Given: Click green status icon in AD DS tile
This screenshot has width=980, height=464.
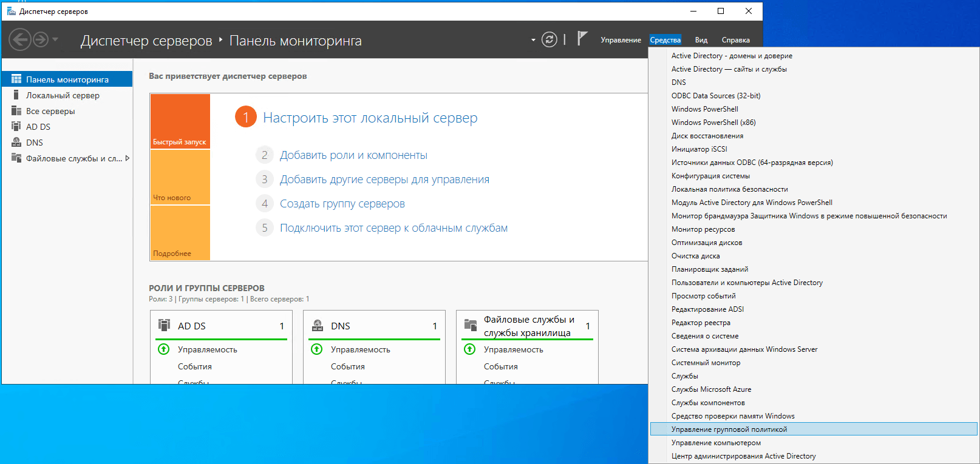Looking at the screenshot, I should [x=163, y=349].
